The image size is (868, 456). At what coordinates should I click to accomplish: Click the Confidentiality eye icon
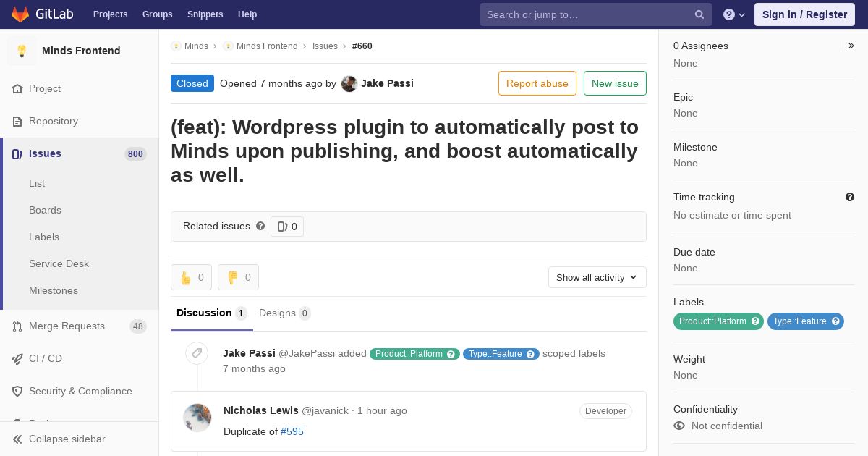click(679, 426)
